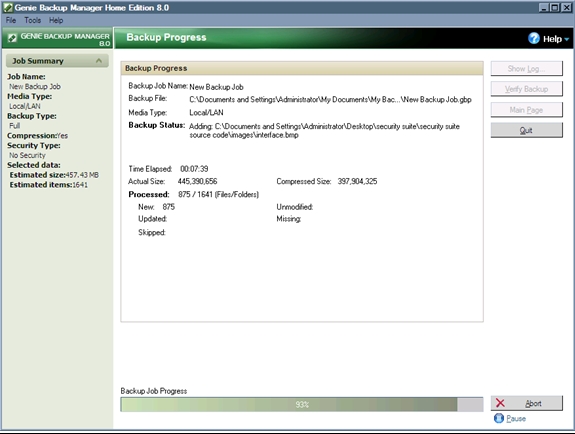Click the title bar application icon
Screen dimensions: 575x434
pyautogui.click(x=8, y=8)
